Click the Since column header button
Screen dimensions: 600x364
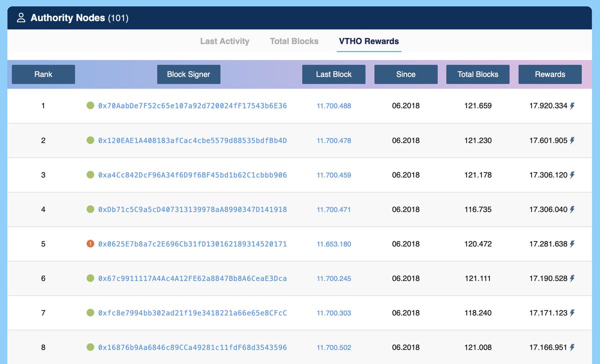pyautogui.click(x=406, y=74)
